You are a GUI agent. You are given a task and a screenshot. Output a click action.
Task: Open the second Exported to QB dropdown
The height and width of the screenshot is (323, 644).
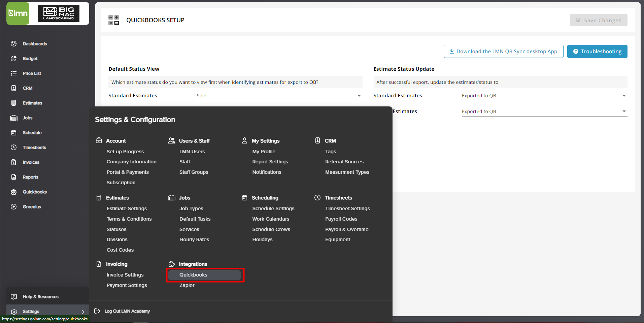pos(543,111)
